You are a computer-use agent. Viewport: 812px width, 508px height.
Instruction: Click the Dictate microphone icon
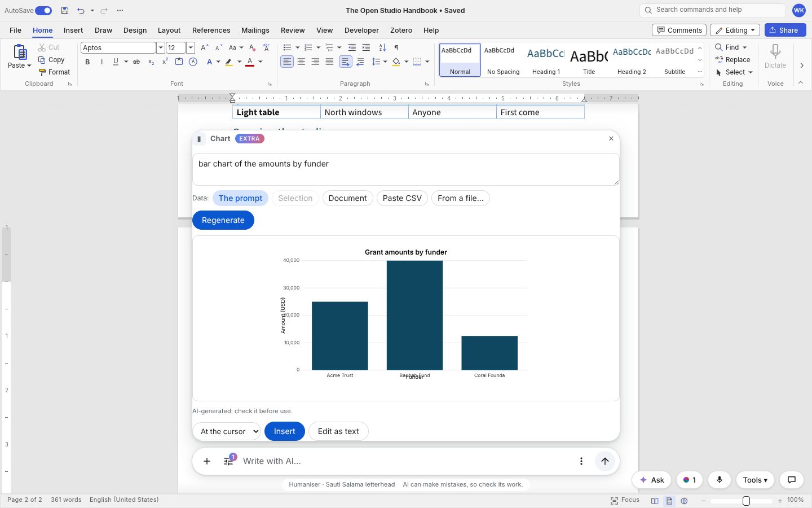point(775,51)
